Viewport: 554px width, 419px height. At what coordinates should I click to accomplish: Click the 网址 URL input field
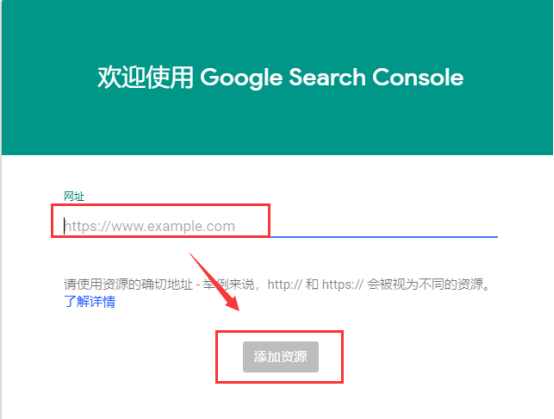coord(281,225)
